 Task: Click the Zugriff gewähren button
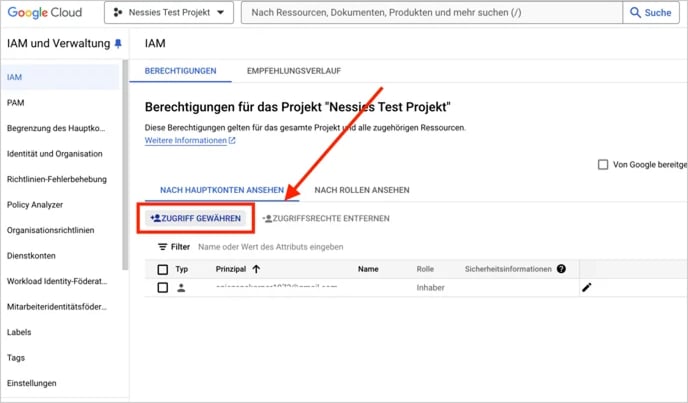click(x=196, y=218)
